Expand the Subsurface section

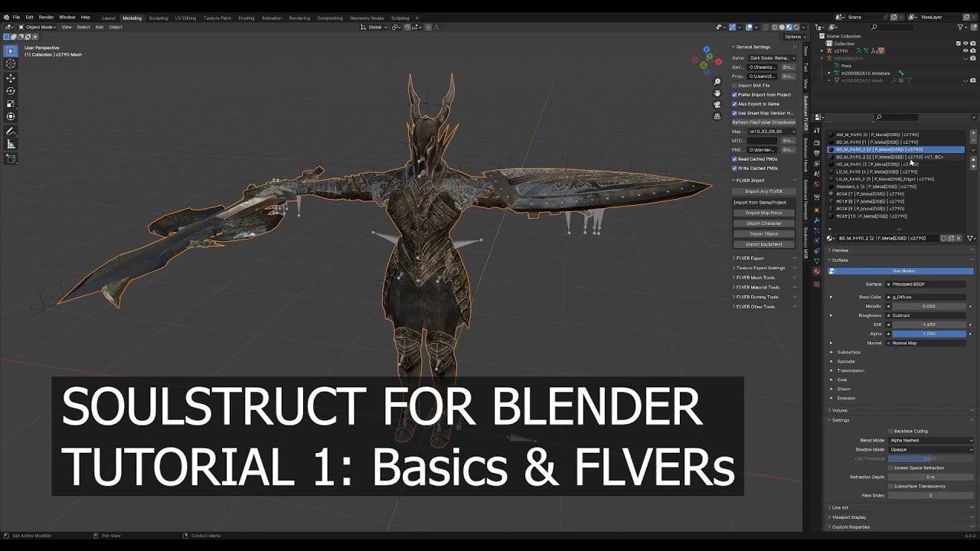click(847, 352)
